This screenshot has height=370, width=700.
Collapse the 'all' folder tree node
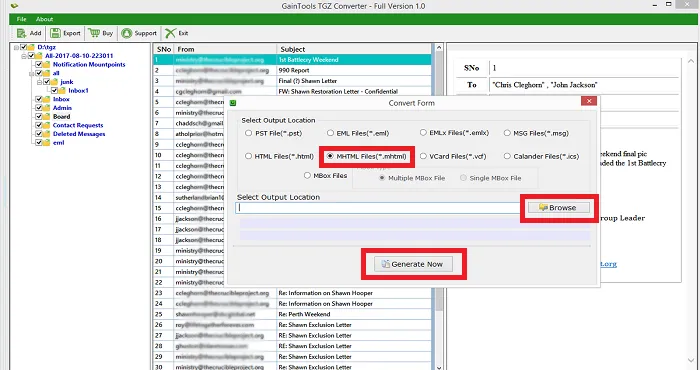point(32,74)
